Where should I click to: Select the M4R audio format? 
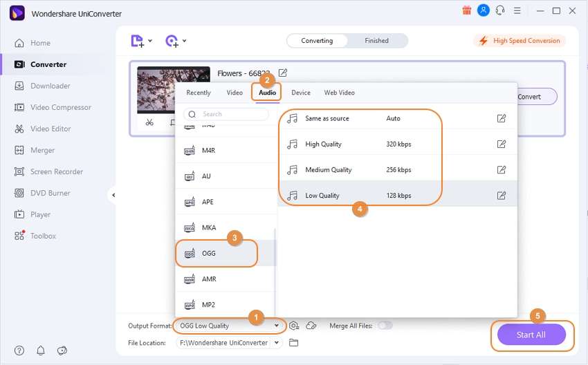pos(225,150)
